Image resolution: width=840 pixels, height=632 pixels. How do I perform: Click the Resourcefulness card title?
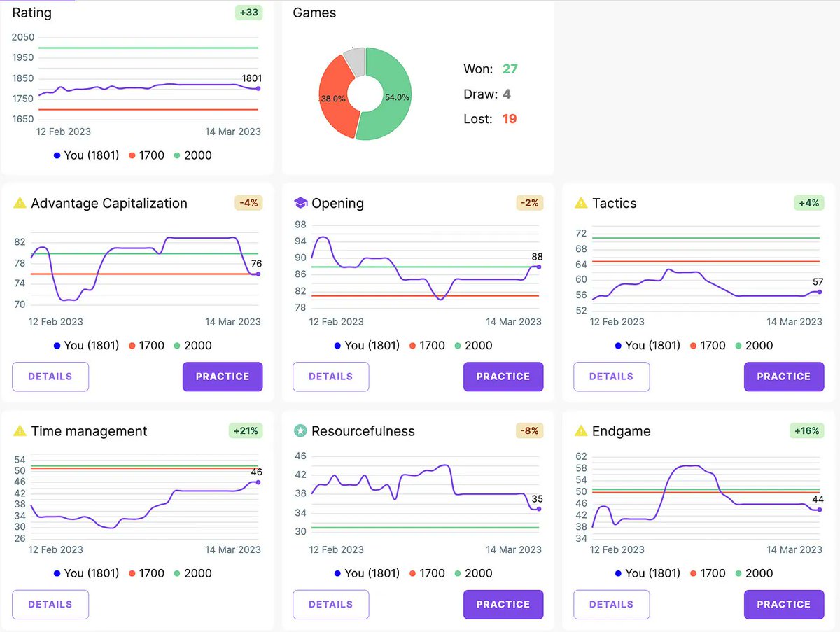click(x=363, y=431)
